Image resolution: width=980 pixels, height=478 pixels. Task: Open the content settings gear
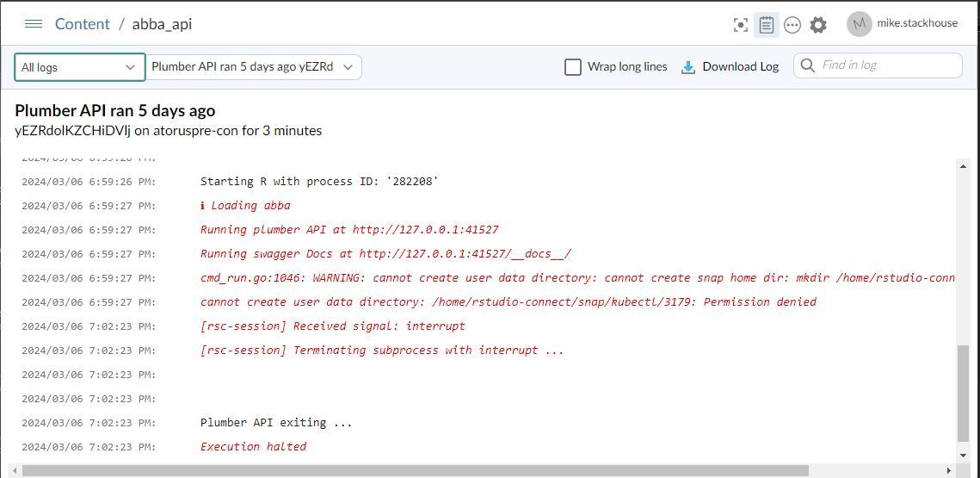tap(818, 25)
